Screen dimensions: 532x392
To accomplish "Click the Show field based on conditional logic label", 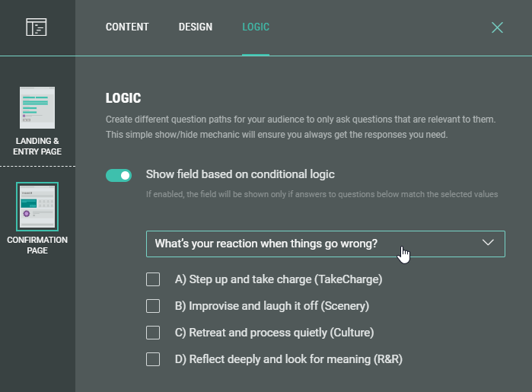I will [240, 174].
